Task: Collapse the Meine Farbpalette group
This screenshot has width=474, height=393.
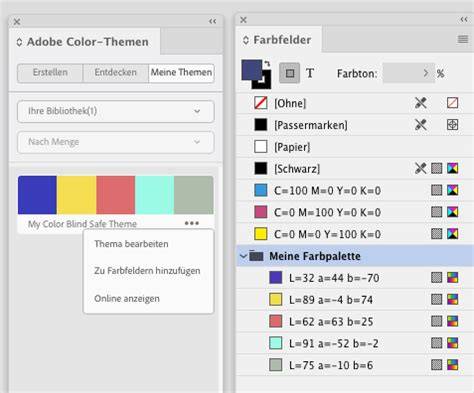Action: [243, 256]
